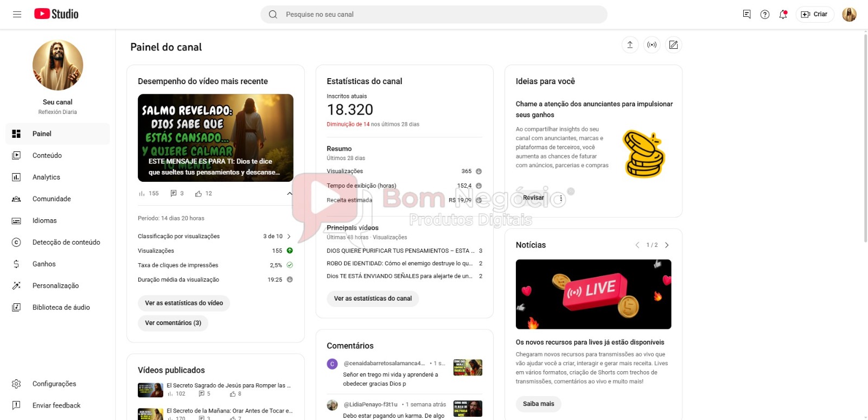Click the Revisar button in Ideias card

click(533, 198)
